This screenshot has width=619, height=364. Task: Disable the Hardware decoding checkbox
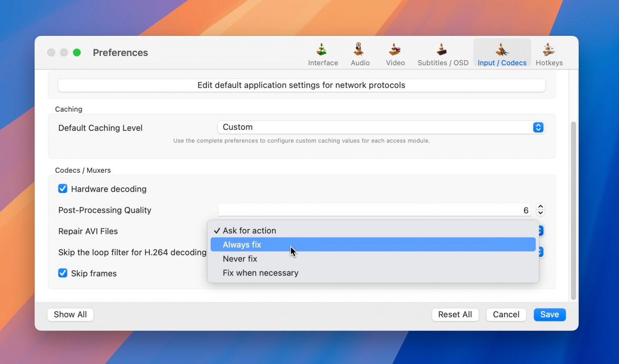coord(63,188)
